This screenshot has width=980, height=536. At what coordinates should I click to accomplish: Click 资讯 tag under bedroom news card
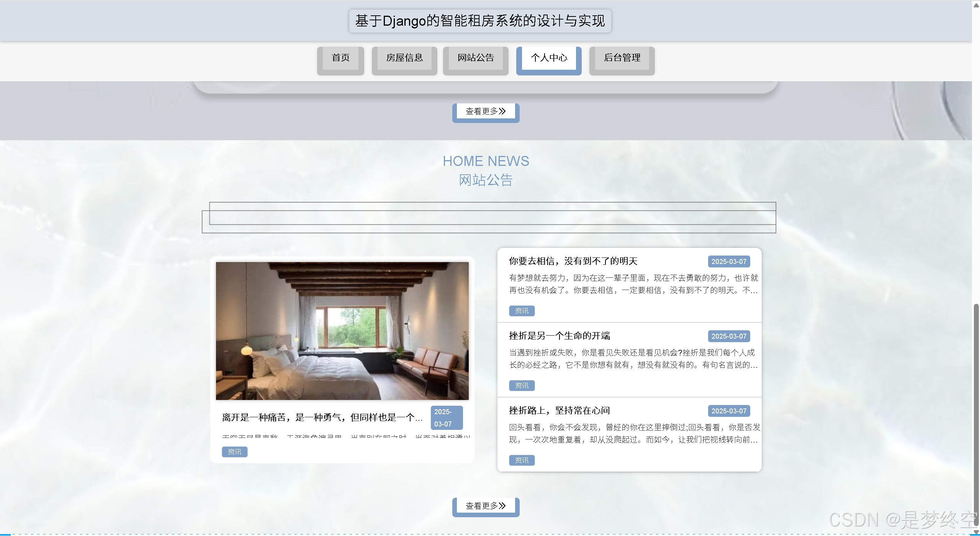click(234, 452)
